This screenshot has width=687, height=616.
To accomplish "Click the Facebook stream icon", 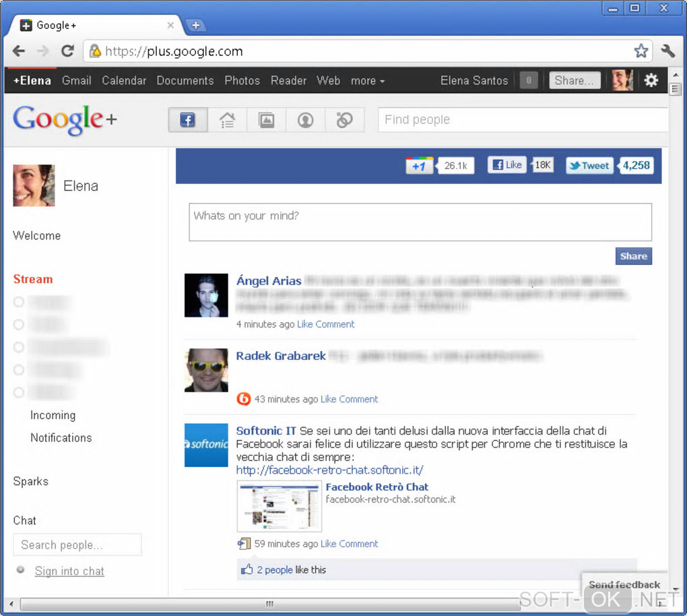I will point(187,120).
